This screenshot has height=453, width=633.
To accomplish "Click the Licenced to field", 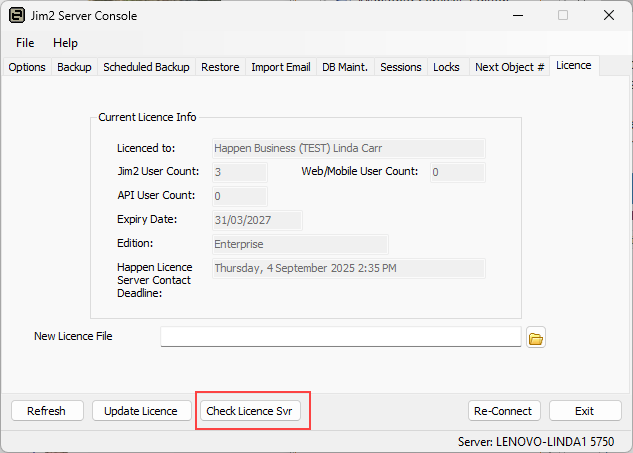I will click(349, 148).
